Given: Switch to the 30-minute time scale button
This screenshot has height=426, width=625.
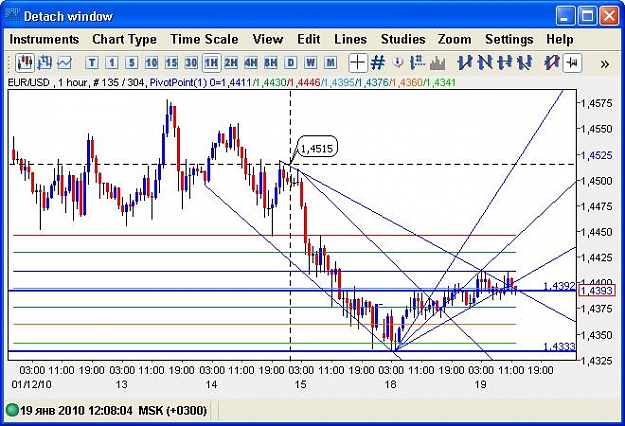Looking at the screenshot, I should point(191,63).
